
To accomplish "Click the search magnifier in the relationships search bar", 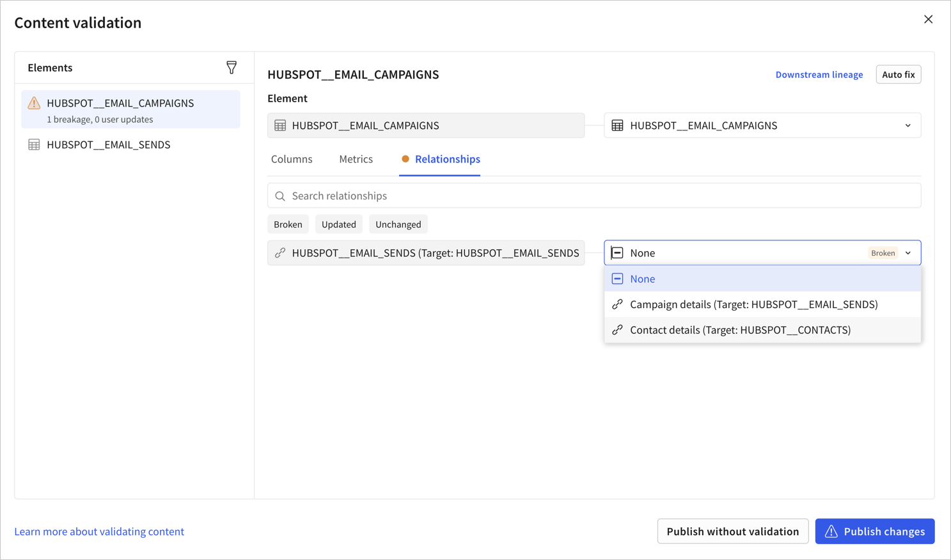I will [279, 196].
